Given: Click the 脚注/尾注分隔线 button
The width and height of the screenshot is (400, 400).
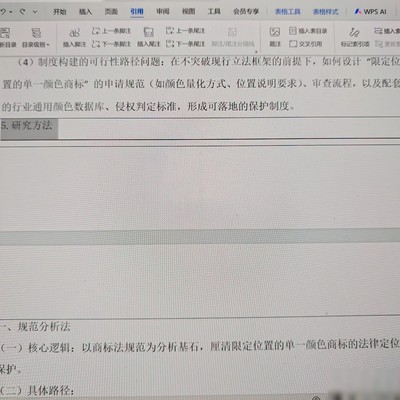Looking at the screenshot, I should pyautogui.click(x=233, y=37).
